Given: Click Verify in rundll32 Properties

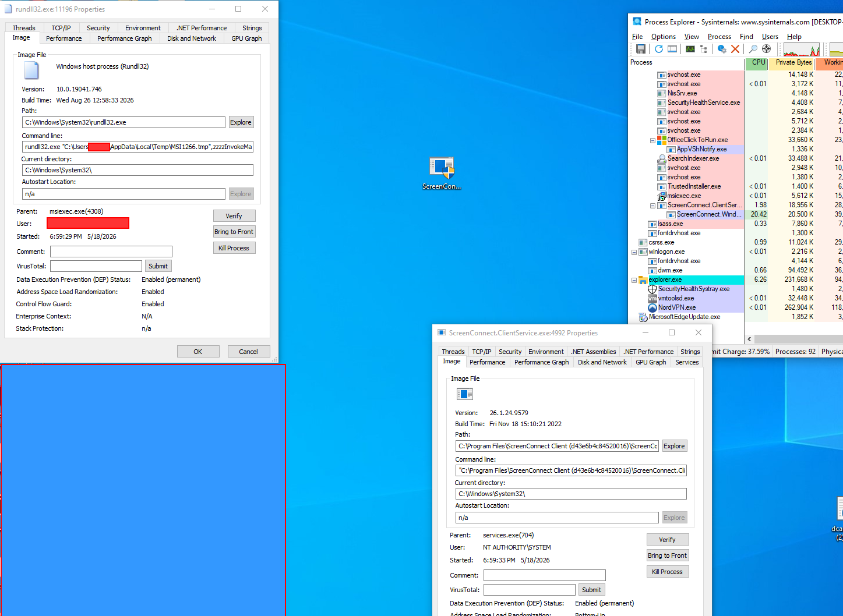Looking at the screenshot, I should click(234, 216).
